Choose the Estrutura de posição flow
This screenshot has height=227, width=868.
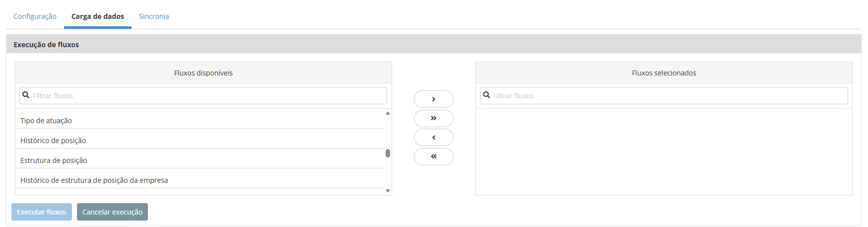click(x=54, y=160)
